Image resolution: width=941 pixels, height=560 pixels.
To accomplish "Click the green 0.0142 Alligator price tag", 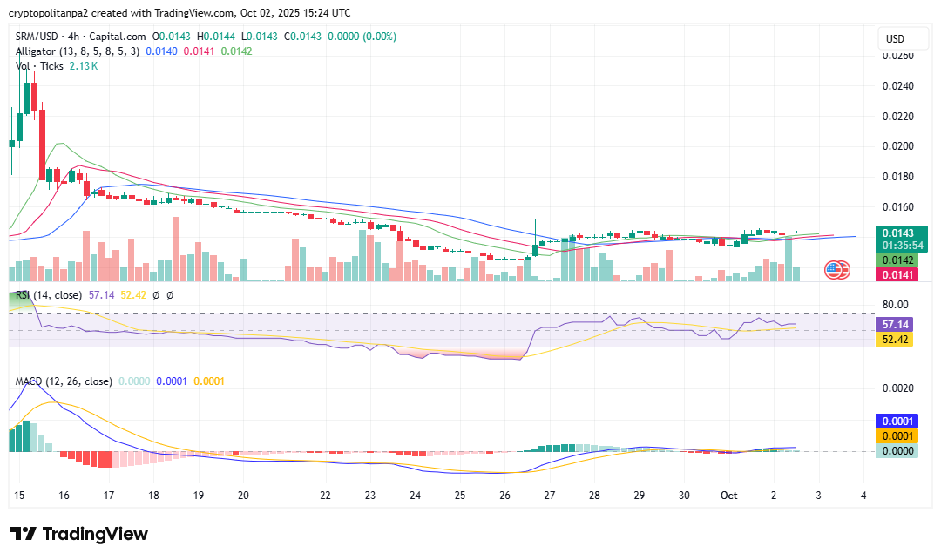I will 898,260.
